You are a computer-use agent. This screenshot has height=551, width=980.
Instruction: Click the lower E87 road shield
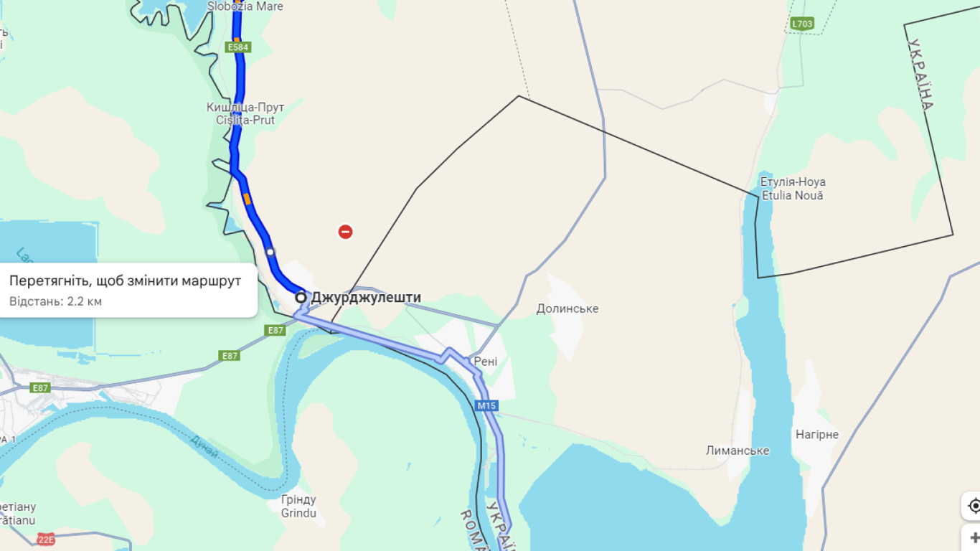coord(230,356)
